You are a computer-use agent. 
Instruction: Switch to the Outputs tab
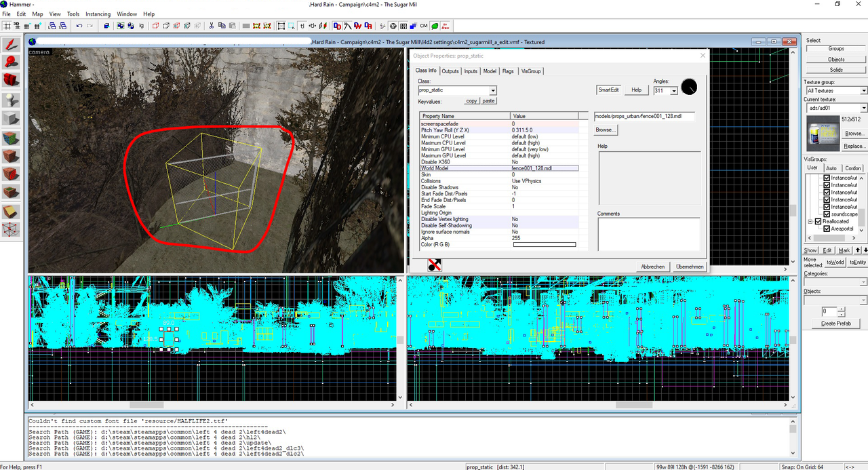pyautogui.click(x=450, y=71)
